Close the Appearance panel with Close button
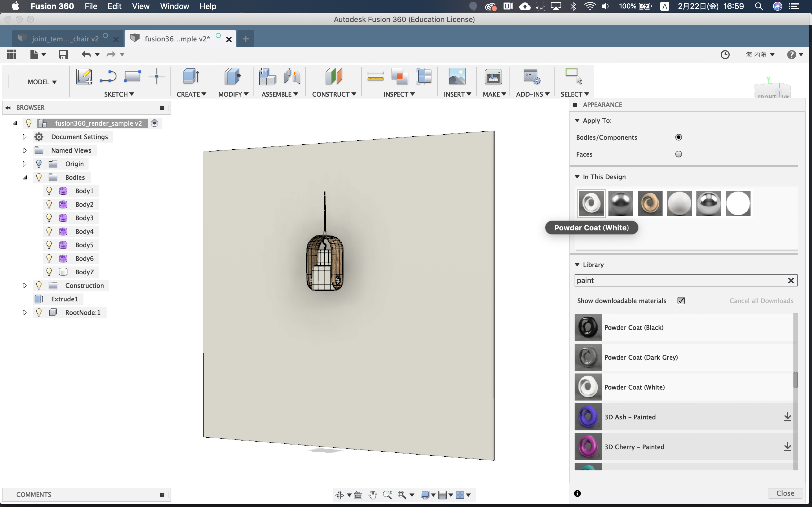 pos(785,493)
